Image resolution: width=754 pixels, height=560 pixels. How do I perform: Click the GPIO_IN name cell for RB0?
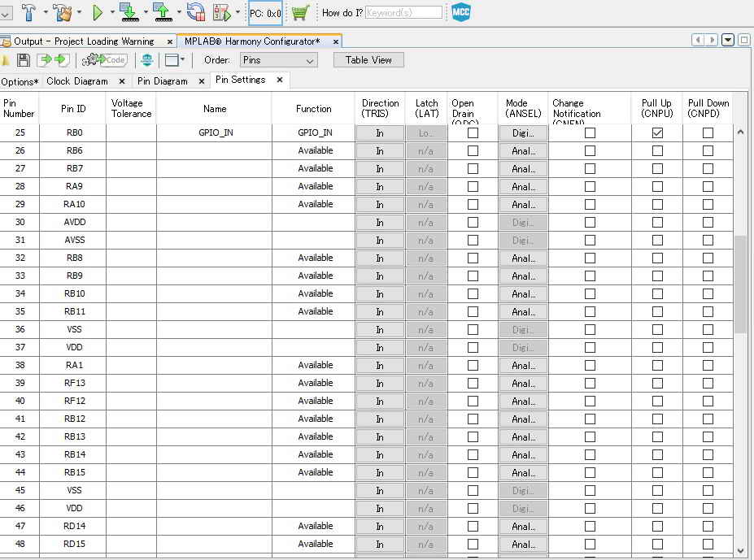pyautogui.click(x=216, y=132)
